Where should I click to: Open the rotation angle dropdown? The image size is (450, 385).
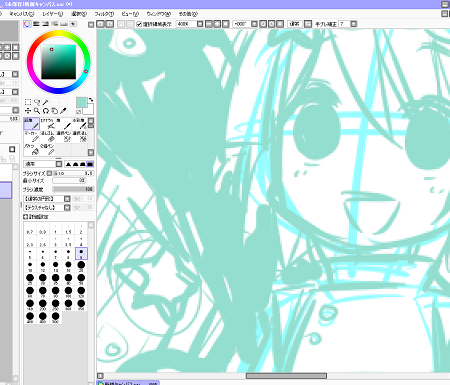coord(254,24)
